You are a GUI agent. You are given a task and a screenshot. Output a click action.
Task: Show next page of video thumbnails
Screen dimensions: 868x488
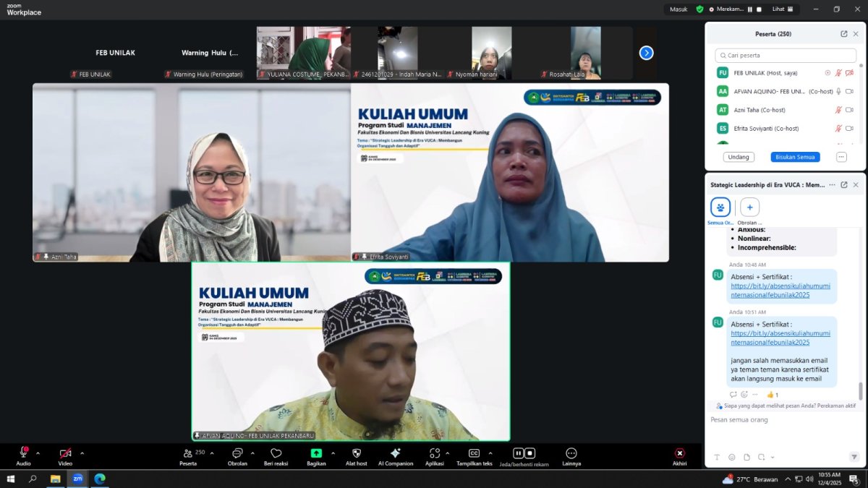647,53
